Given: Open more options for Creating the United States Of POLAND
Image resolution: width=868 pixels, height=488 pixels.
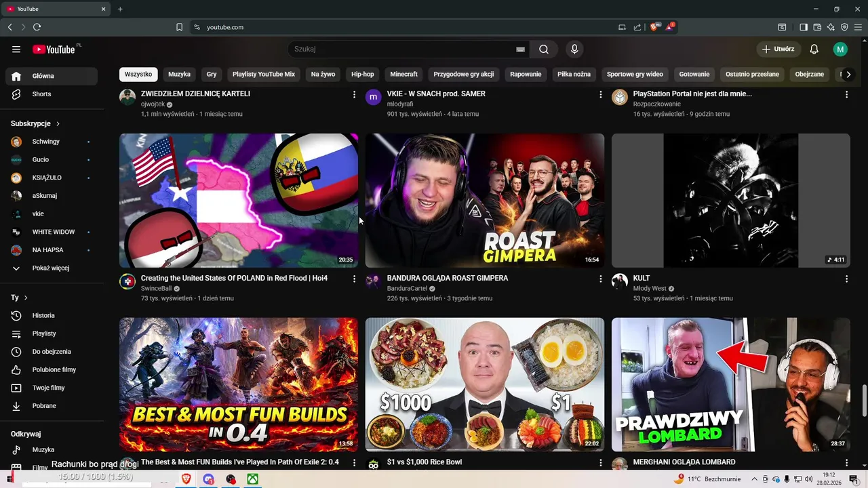Looking at the screenshot, I should click(354, 279).
